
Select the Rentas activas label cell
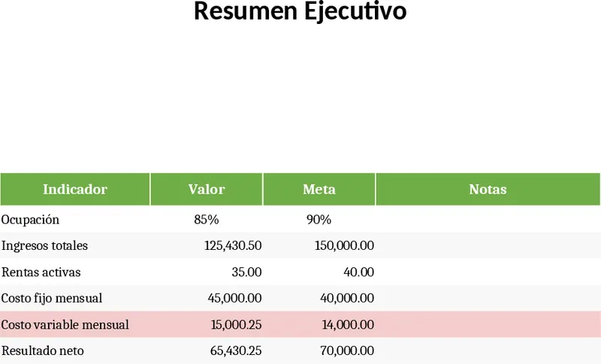[41, 272]
